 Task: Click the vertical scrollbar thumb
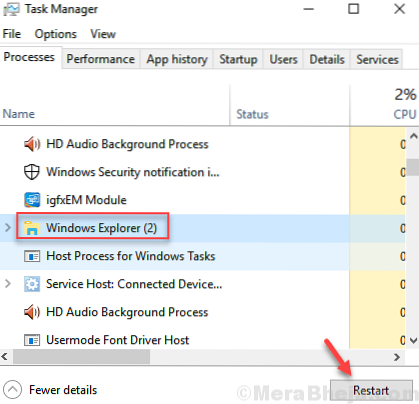413,167
